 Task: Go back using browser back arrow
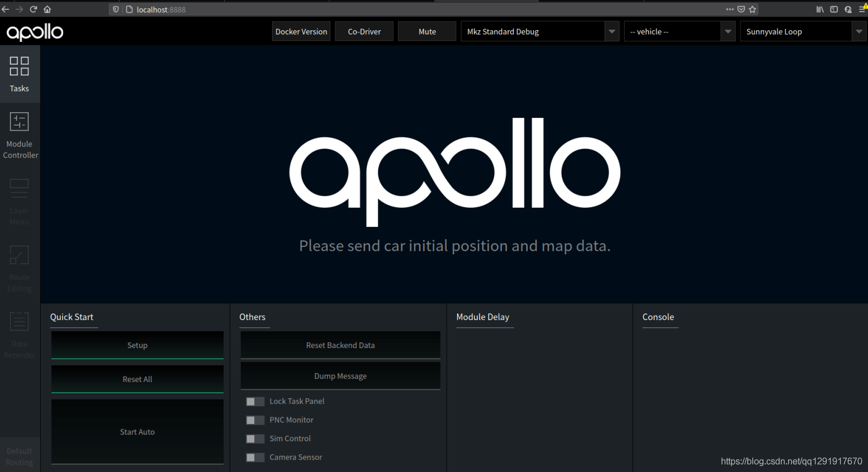point(6,9)
